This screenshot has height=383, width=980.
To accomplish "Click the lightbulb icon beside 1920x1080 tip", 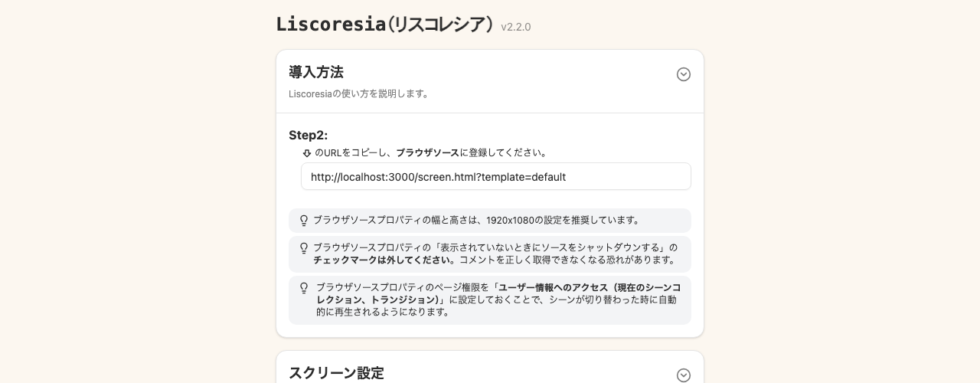I will pyautogui.click(x=304, y=221).
